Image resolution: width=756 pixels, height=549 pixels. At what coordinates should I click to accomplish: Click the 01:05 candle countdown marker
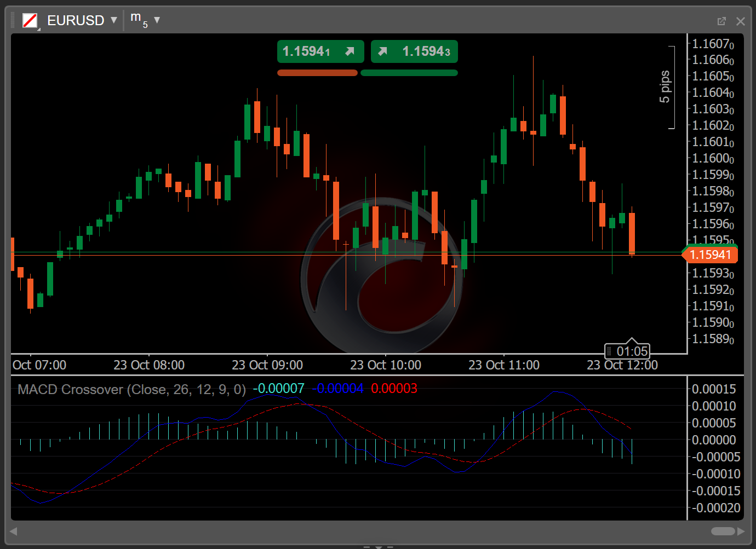[628, 351]
